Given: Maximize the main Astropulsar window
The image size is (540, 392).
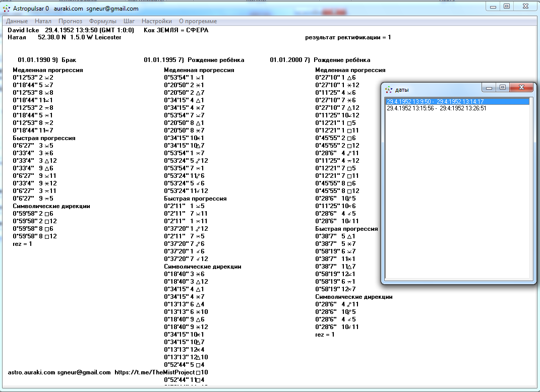Looking at the screenshot, I should (x=506, y=6).
